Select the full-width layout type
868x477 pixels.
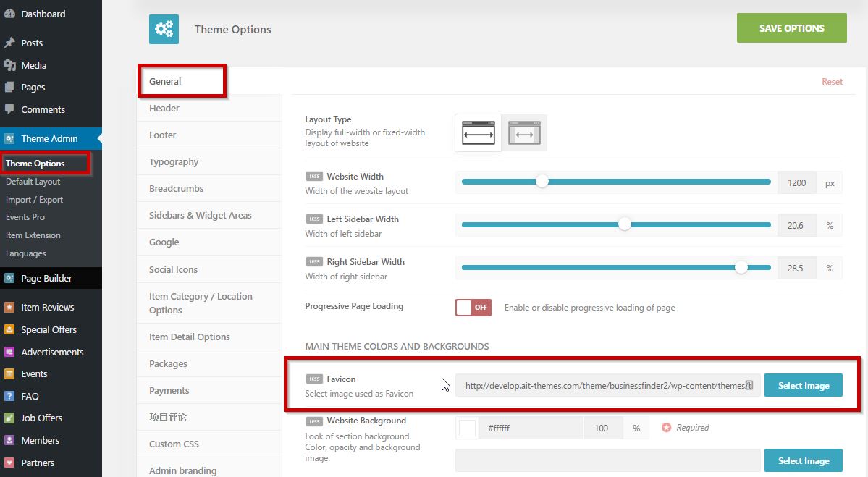478,133
